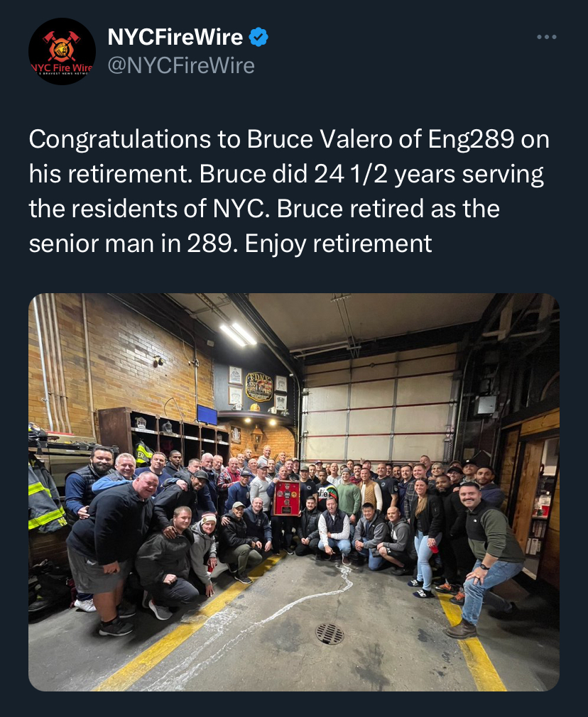The width and height of the screenshot is (588, 717).
Task: Open the three-dot more options menu
Action: coord(546,37)
